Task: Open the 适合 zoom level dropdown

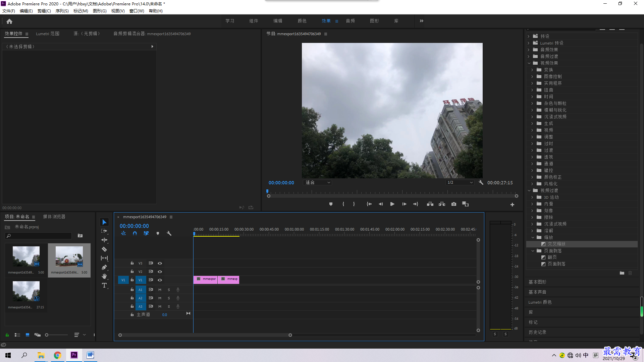Action: [317, 183]
